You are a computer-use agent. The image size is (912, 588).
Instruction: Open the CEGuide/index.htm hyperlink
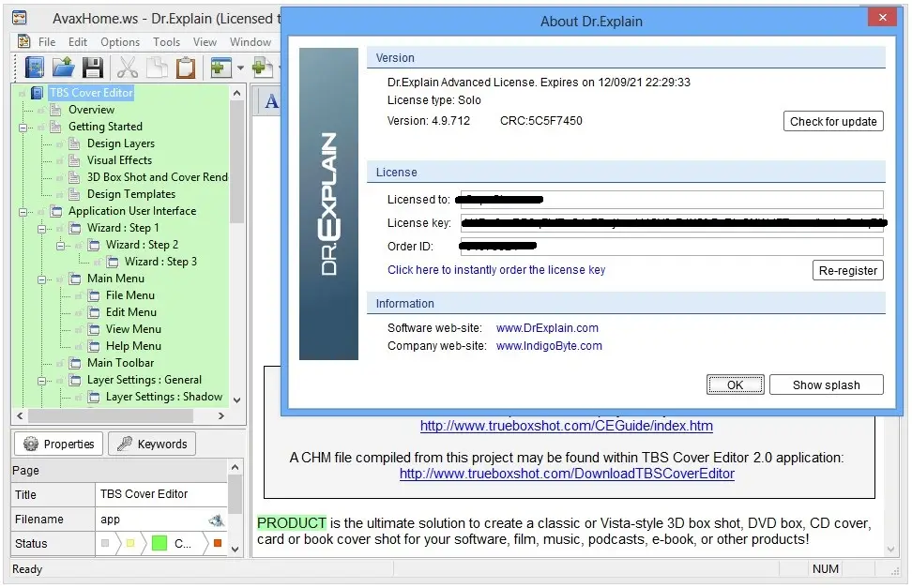click(x=566, y=426)
